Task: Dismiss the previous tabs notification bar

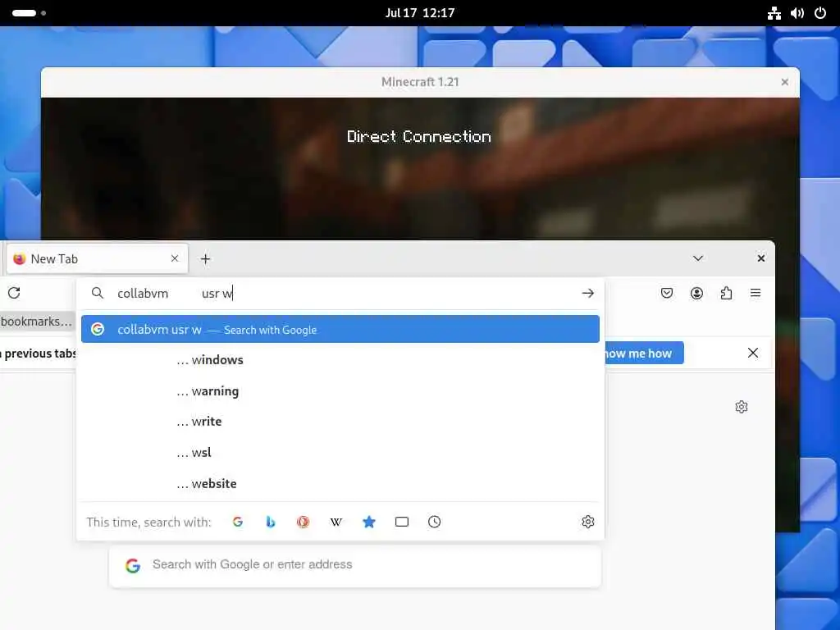Action: [x=753, y=353]
